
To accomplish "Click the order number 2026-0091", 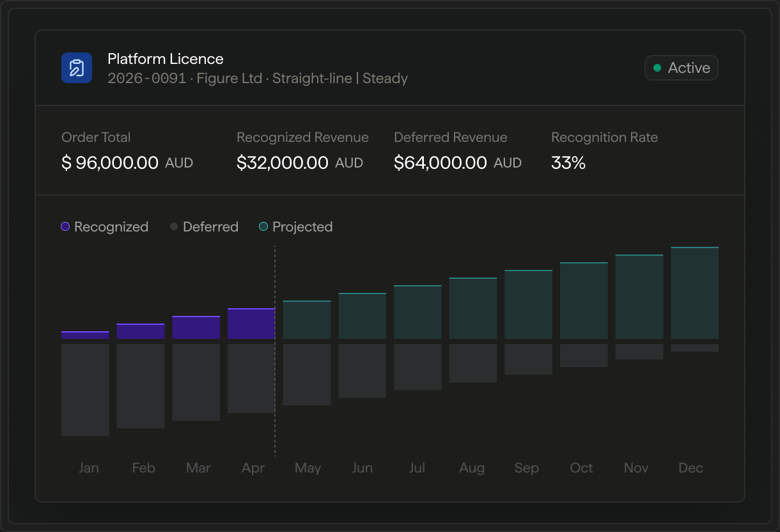I will [x=146, y=79].
